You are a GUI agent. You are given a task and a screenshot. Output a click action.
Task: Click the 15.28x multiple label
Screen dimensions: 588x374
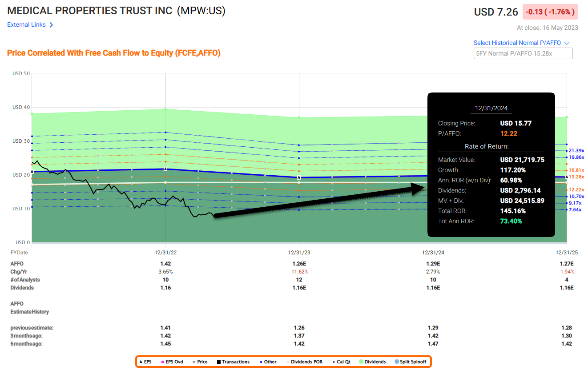click(x=577, y=177)
